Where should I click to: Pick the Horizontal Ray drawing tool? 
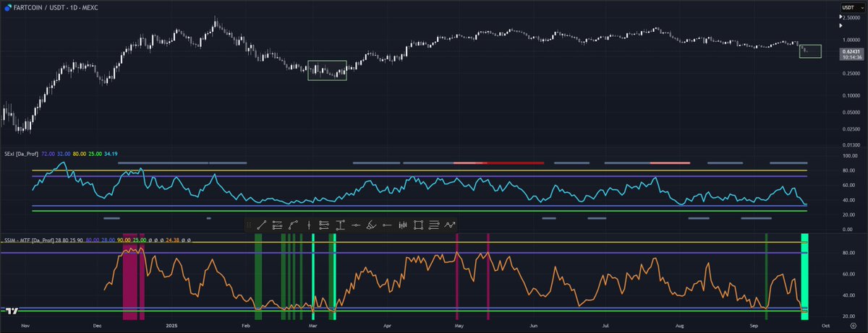387,225
